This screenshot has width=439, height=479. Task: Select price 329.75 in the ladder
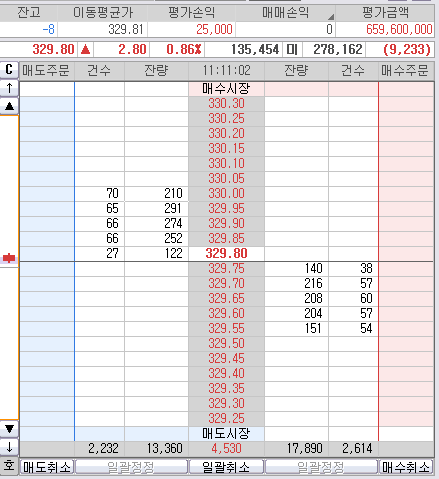pos(226,269)
